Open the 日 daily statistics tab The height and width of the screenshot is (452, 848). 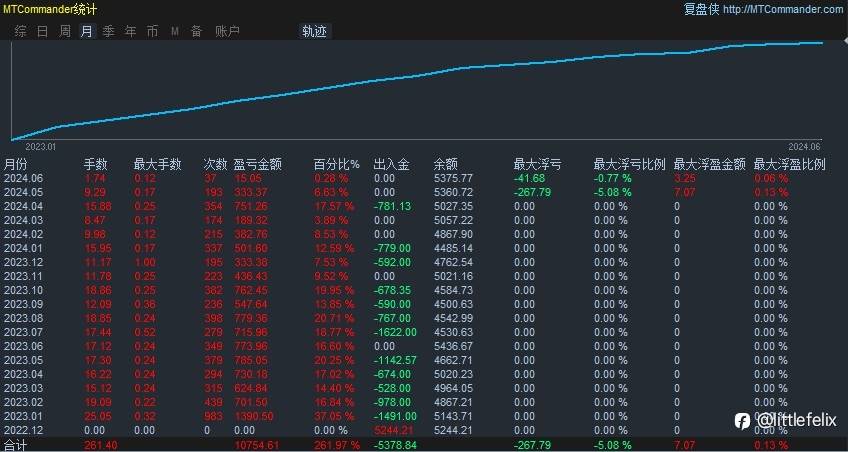click(x=43, y=31)
